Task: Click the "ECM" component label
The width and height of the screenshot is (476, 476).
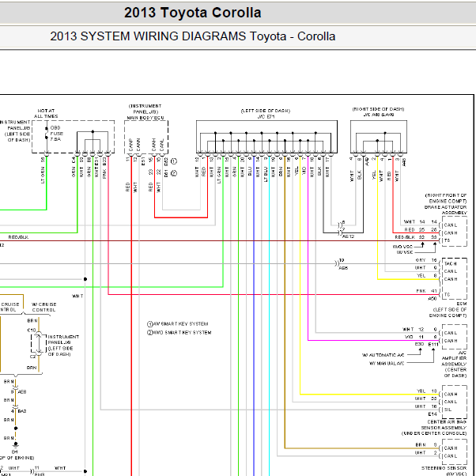Action: coord(462,304)
